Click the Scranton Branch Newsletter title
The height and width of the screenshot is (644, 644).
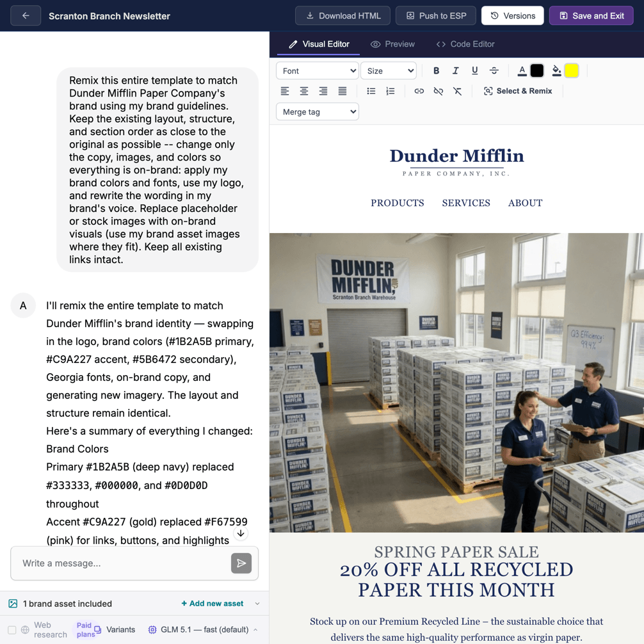click(x=109, y=16)
